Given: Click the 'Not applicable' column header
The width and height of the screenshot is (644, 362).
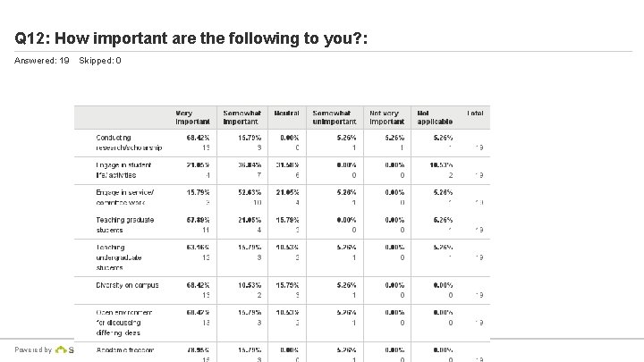Looking at the screenshot, I should pyautogui.click(x=434, y=117).
